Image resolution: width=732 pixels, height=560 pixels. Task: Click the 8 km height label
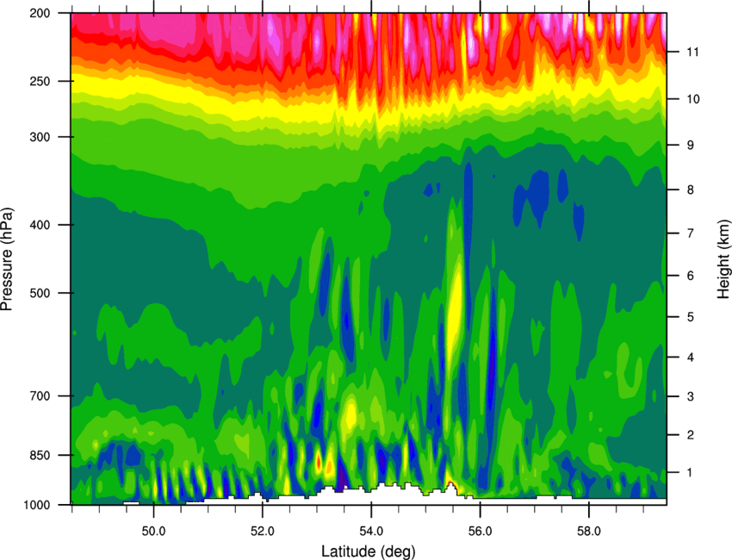pyautogui.click(x=691, y=190)
